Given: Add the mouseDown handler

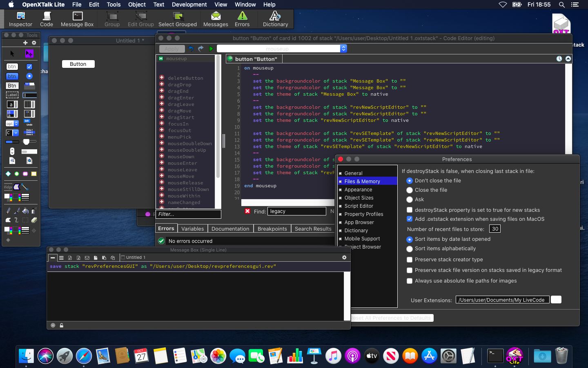Looking at the screenshot, I should 162,156.
